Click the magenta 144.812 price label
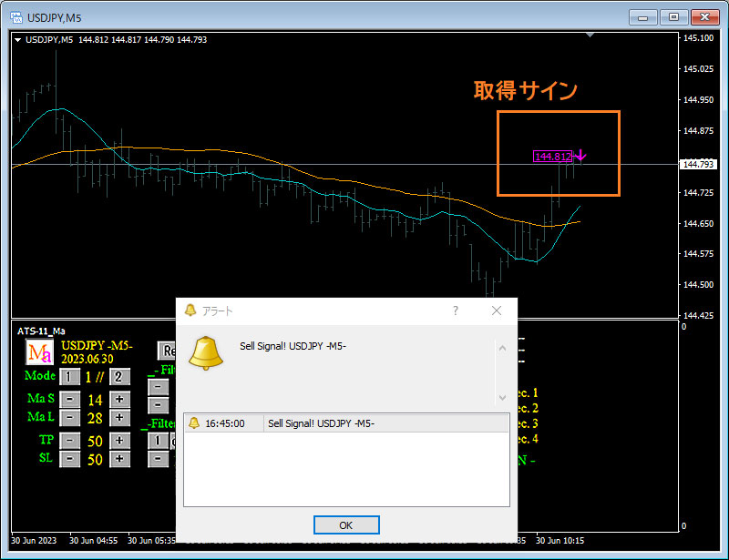This screenshot has height=560, width=729. click(553, 156)
